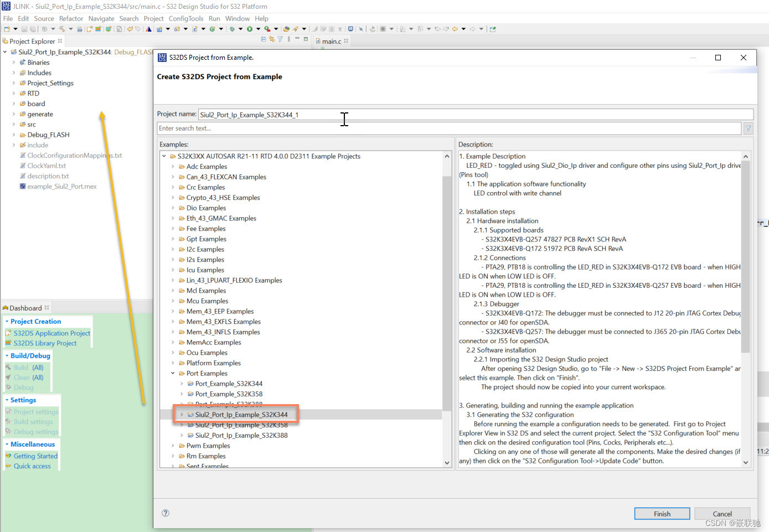Open the Quick access link
769x532 pixels.
tap(32, 466)
